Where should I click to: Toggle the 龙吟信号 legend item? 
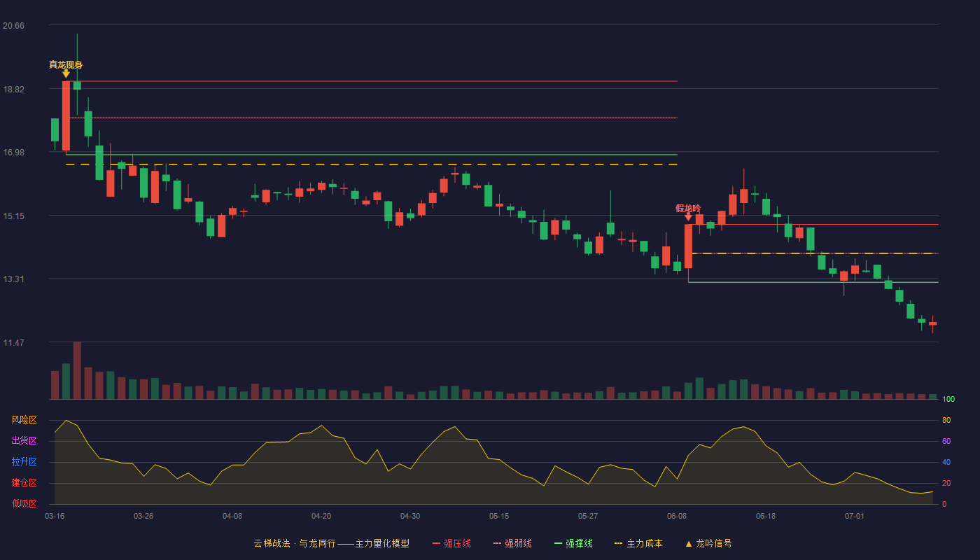click(708, 543)
